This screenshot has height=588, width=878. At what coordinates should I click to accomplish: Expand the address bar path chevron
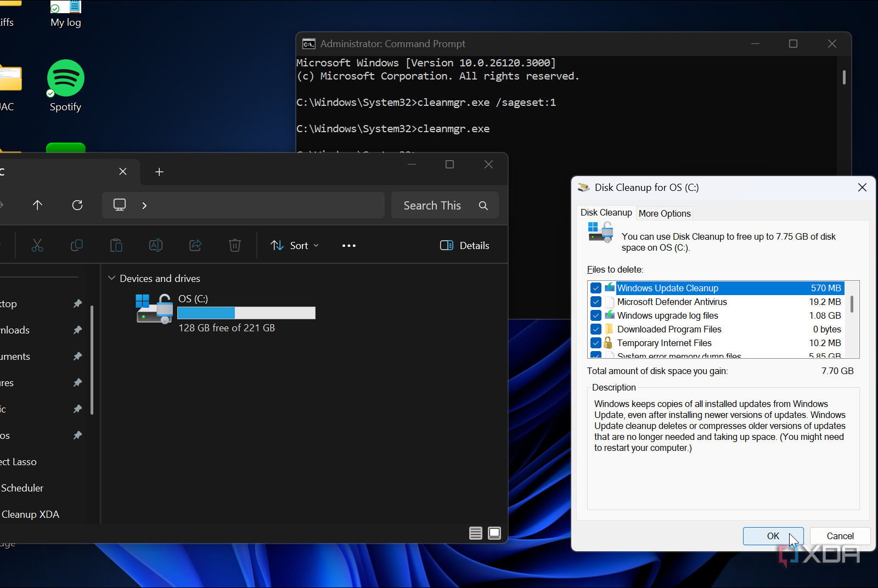point(144,206)
